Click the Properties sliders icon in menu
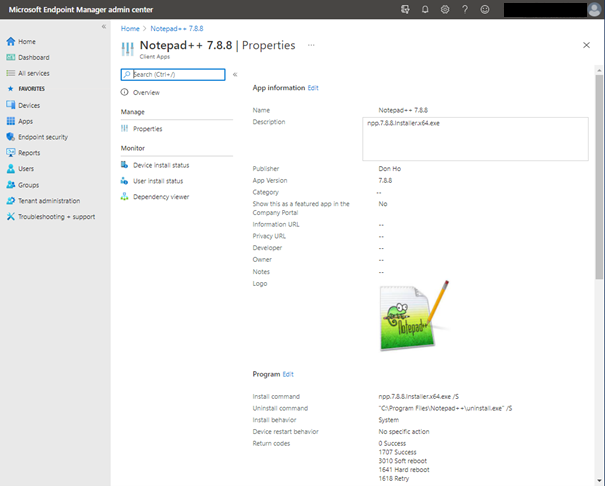605x486 pixels. click(124, 128)
